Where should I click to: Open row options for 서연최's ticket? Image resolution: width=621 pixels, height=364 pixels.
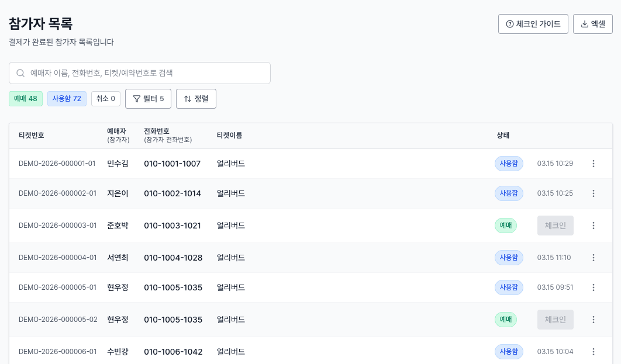point(594,258)
